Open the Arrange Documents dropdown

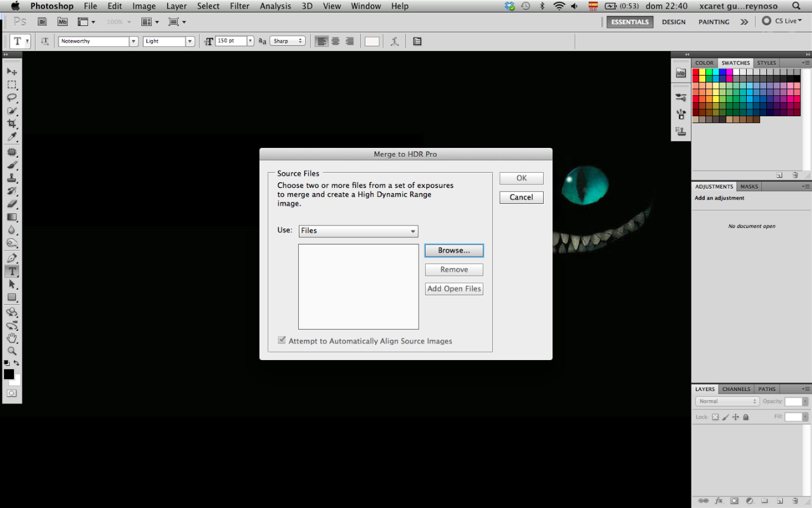[150, 22]
